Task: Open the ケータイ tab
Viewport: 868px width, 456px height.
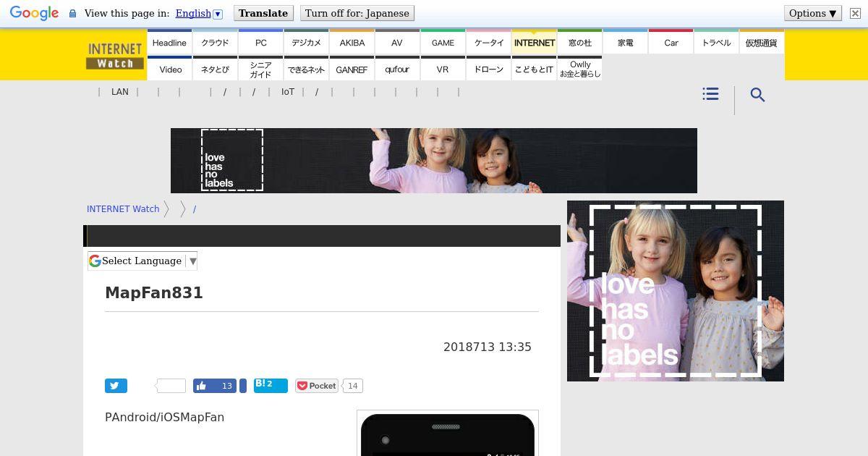Action: [488, 42]
